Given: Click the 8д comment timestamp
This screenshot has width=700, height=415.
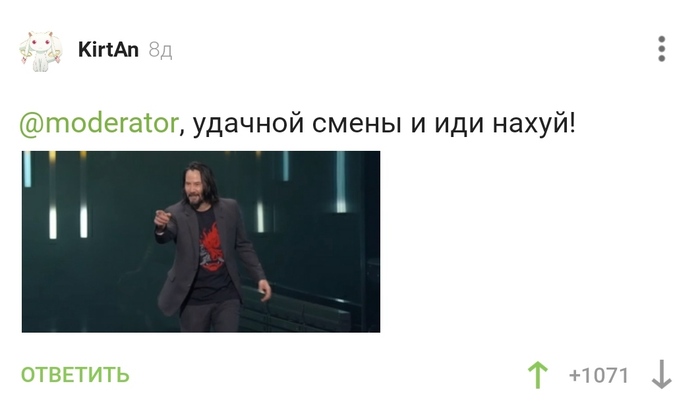Looking at the screenshot, I should click(160, 50).
